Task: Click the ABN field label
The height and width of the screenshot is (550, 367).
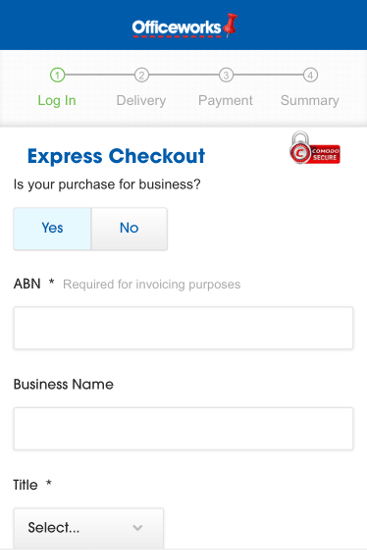Action: click(27, 283)
